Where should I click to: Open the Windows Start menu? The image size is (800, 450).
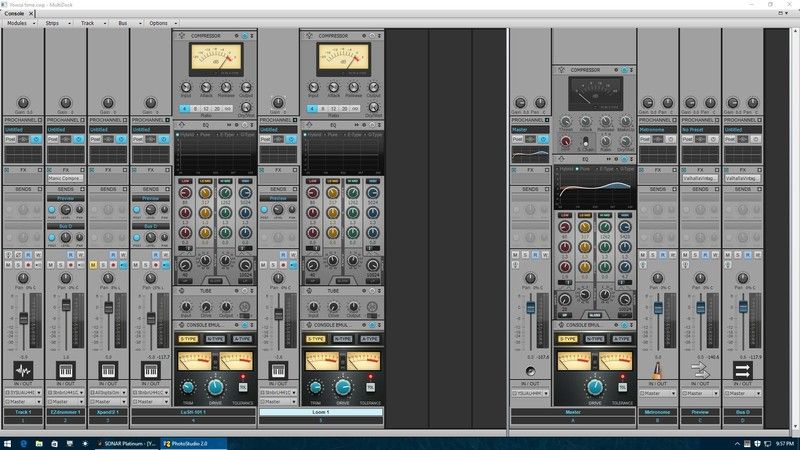coord(7,444)
